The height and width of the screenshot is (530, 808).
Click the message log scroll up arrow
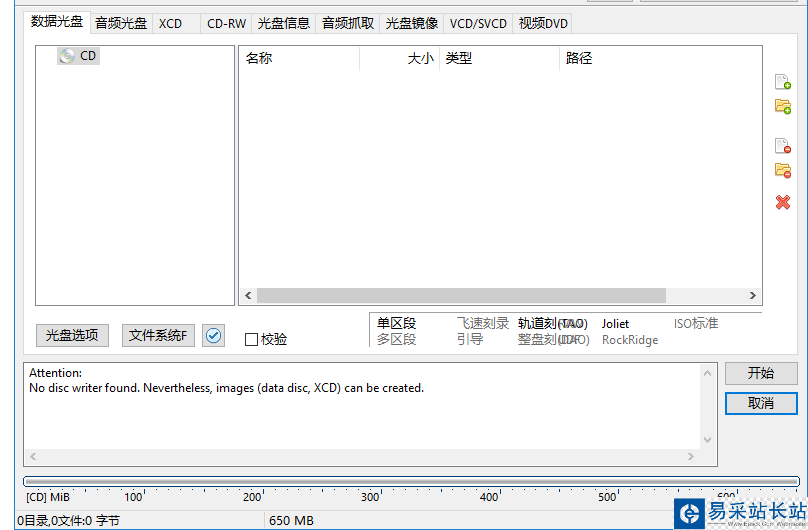coord(708,373)
